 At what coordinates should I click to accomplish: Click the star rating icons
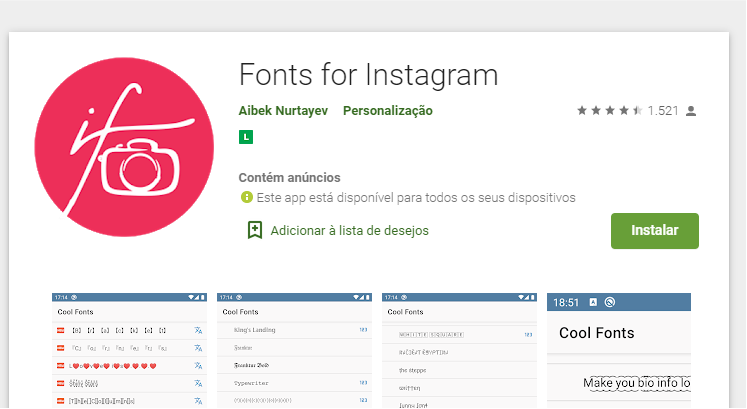coord(609,111)
